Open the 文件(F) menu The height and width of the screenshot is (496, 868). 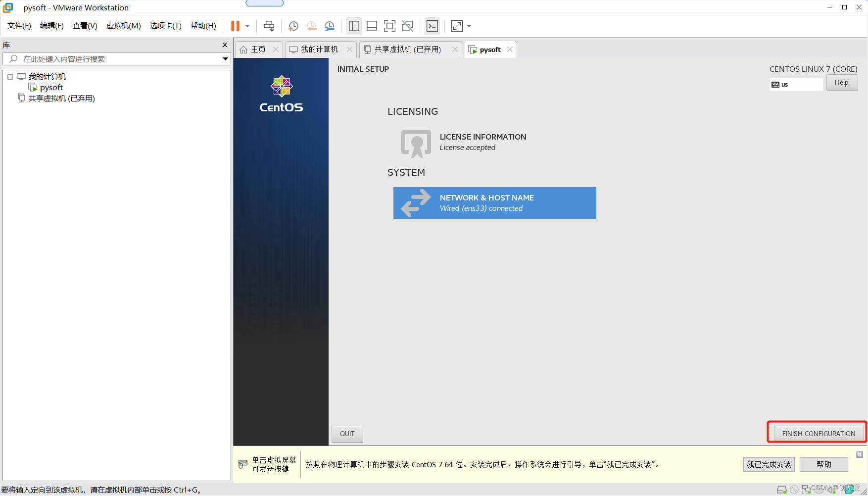click(19, 26)
